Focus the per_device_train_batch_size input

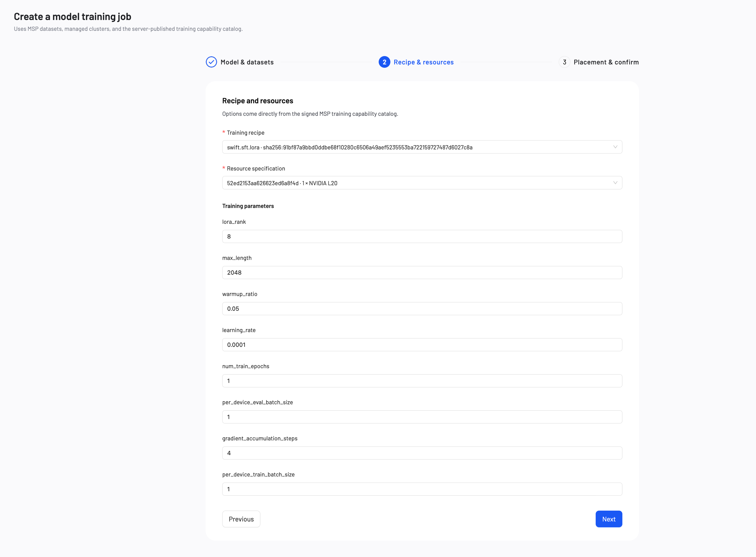422,489
